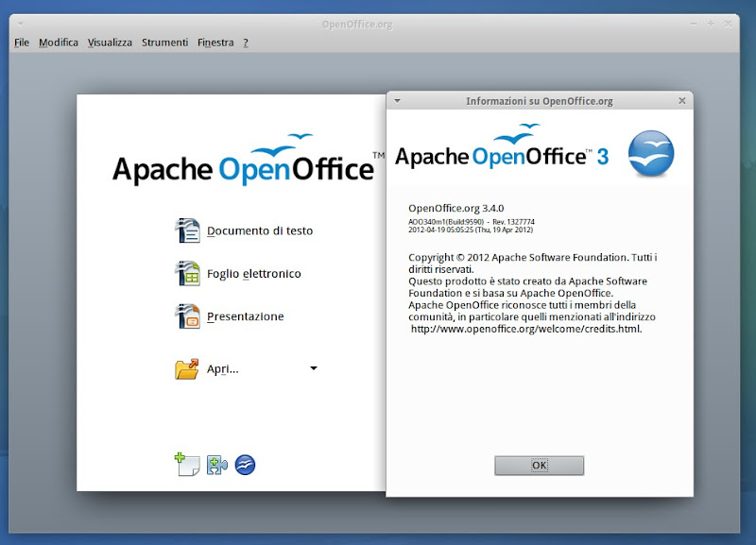
Task: Click the Presentazione slide icon
Action: (187, 316)
